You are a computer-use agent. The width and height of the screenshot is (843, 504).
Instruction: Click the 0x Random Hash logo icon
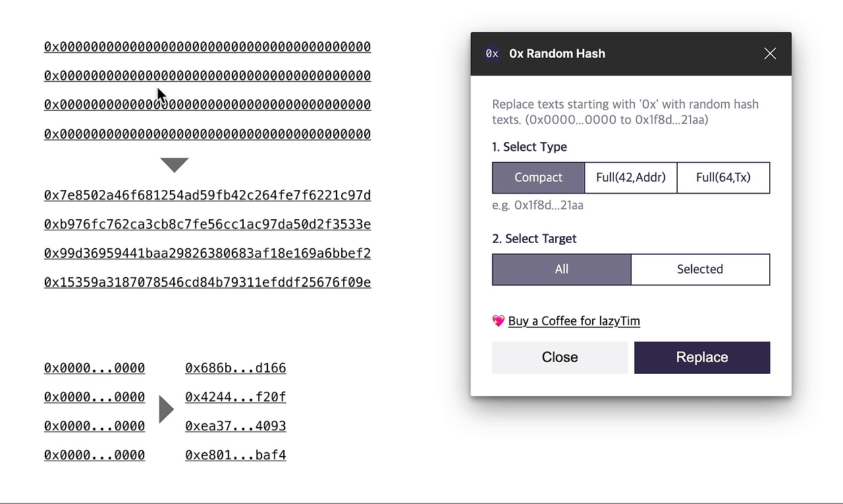tap(492, 54)
